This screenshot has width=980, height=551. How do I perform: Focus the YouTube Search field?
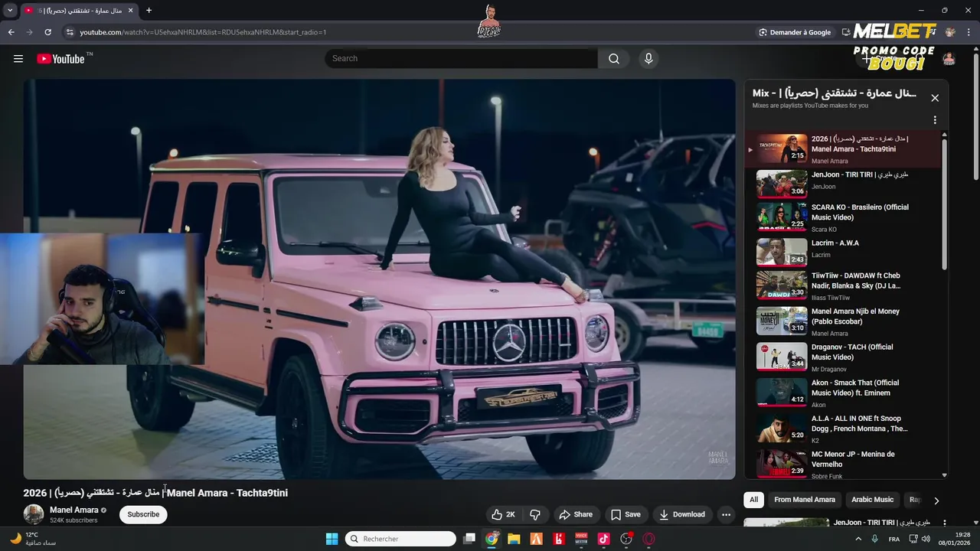coord(461,59)
